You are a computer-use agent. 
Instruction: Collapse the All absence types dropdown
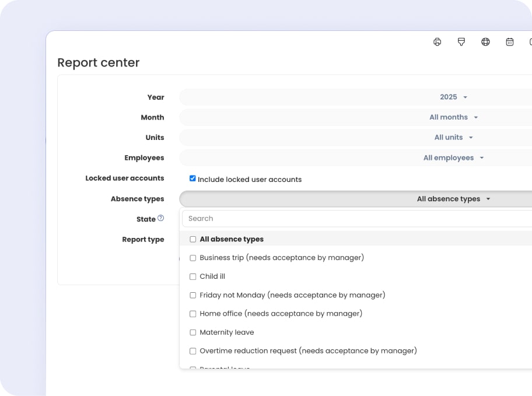(x=453, y=199)
